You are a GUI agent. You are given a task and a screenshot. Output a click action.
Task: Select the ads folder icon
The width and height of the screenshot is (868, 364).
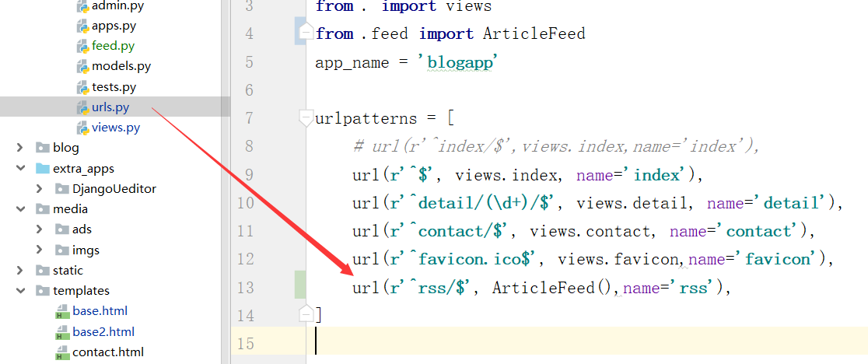[x=62, y=229]
